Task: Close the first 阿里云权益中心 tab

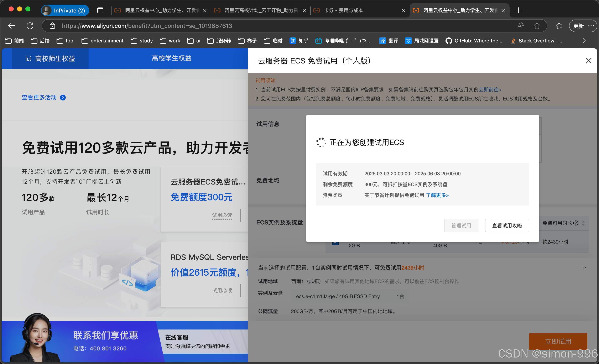Action: (205, 10)
